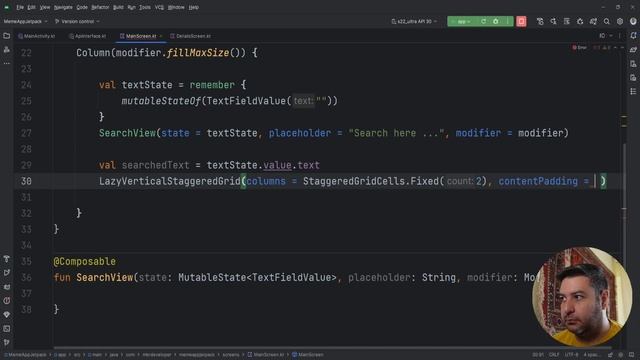640x360 pixels.
Task: Open the Problems clock-like sidebar icon
Action: pos(7,300)
